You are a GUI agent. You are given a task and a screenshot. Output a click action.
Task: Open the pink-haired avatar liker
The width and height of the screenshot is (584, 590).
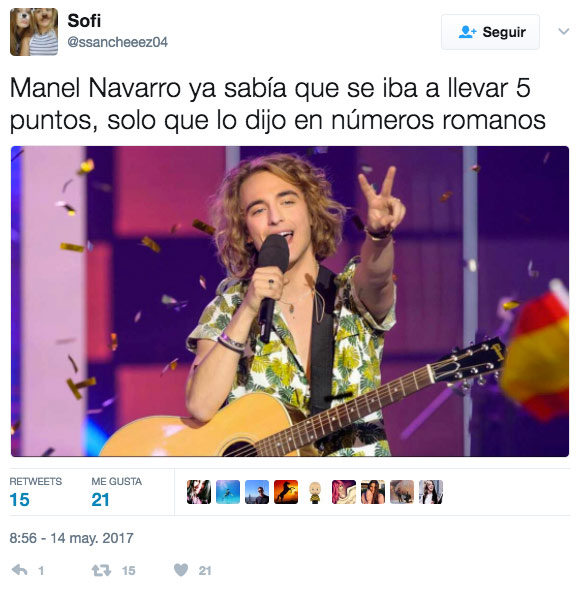tap(344, 492)
